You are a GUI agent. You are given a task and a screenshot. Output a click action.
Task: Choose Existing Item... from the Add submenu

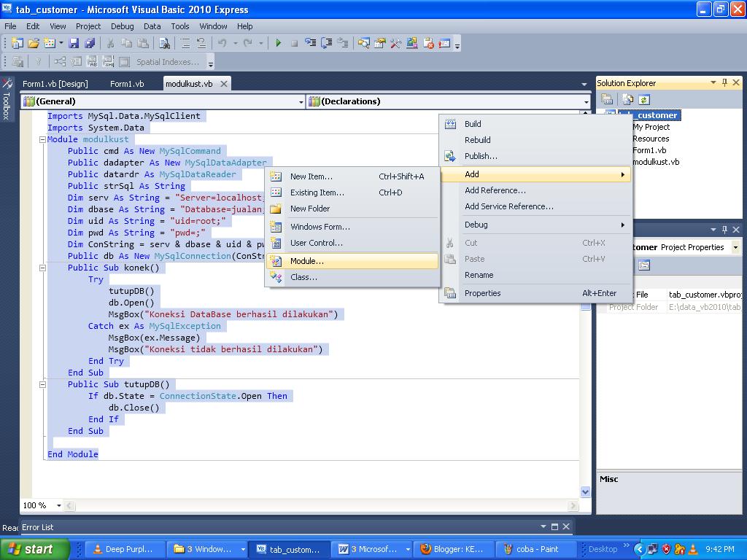click(x=352, y=192)
